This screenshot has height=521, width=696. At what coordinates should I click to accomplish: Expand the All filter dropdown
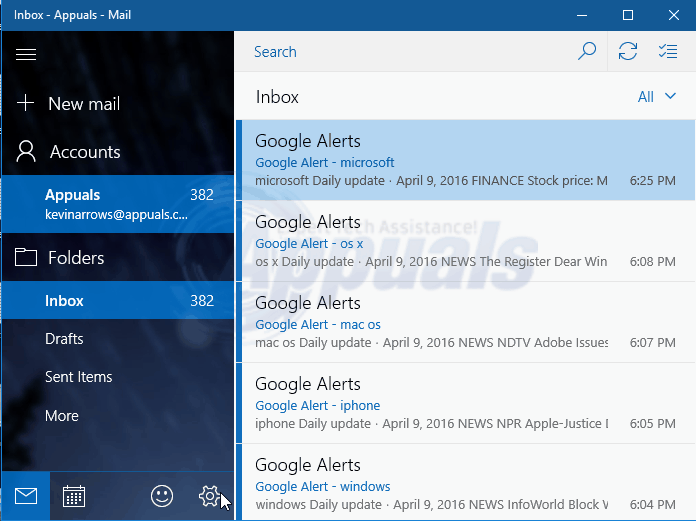[x=656, y=96]
